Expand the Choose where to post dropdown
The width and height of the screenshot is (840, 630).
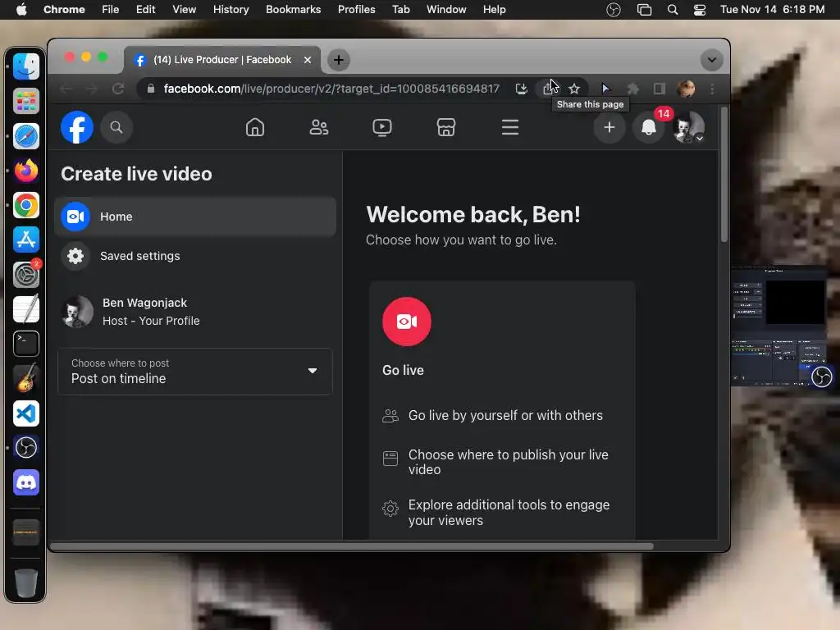[195, 372]
